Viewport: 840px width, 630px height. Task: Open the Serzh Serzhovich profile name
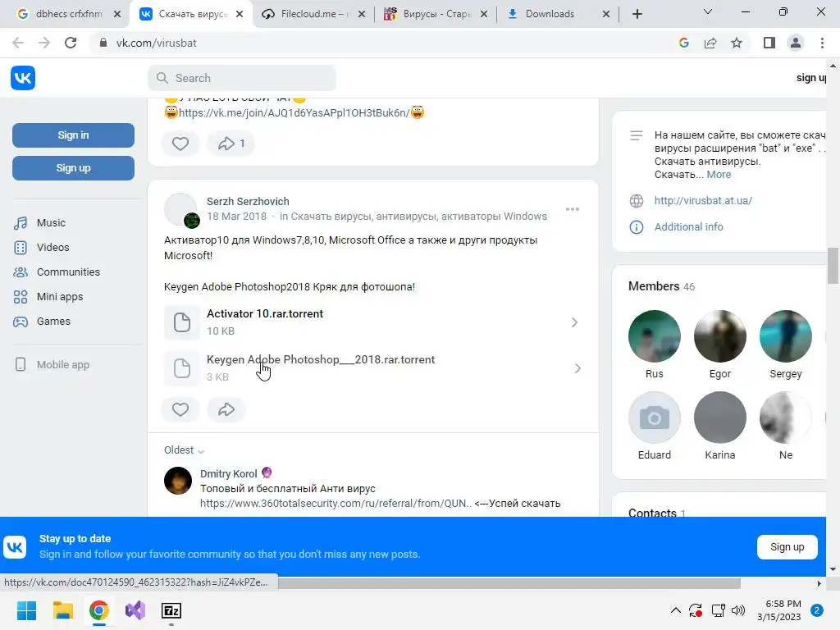[x=248, y=202]
